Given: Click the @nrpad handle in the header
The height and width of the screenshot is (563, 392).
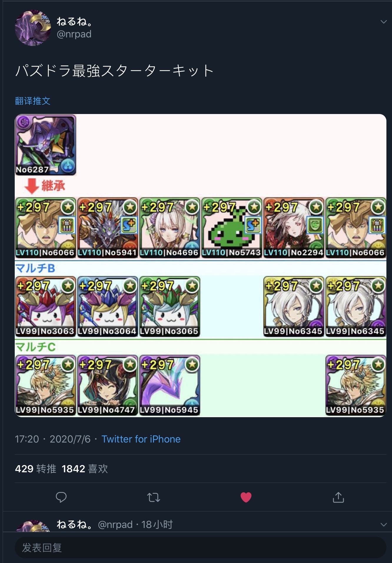Looking at the screenshot, I should coord(74,34).
